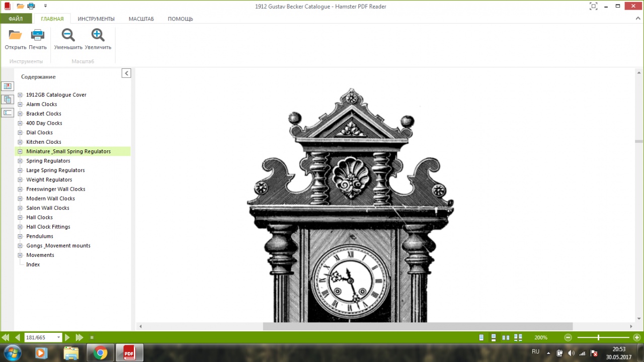644x362 pixels.
Task: Open the page number dropdown
Action: tap(59, 338)
